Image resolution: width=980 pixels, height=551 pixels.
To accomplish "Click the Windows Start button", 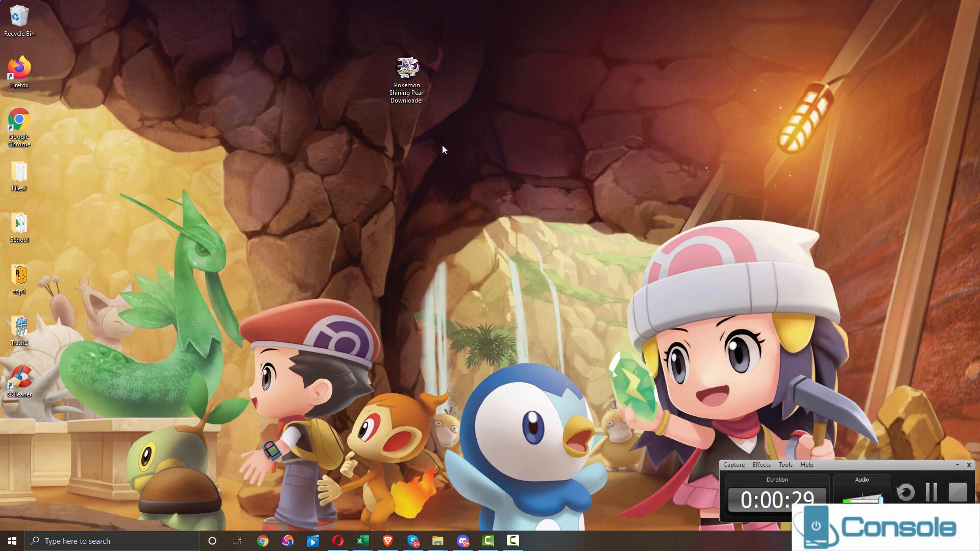I will [12, 541].
